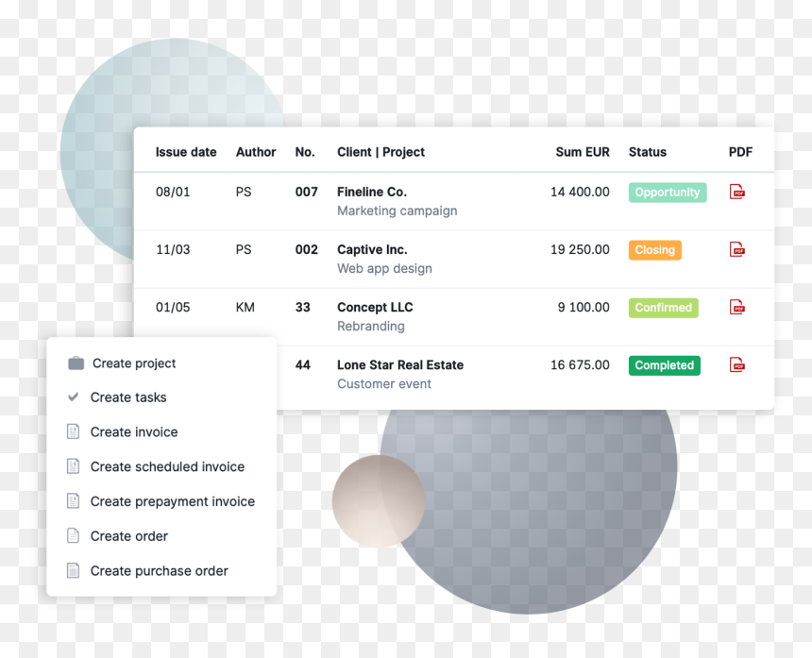812x658 pixels.
Task: Click author KM cell
Action: [245, 308]
